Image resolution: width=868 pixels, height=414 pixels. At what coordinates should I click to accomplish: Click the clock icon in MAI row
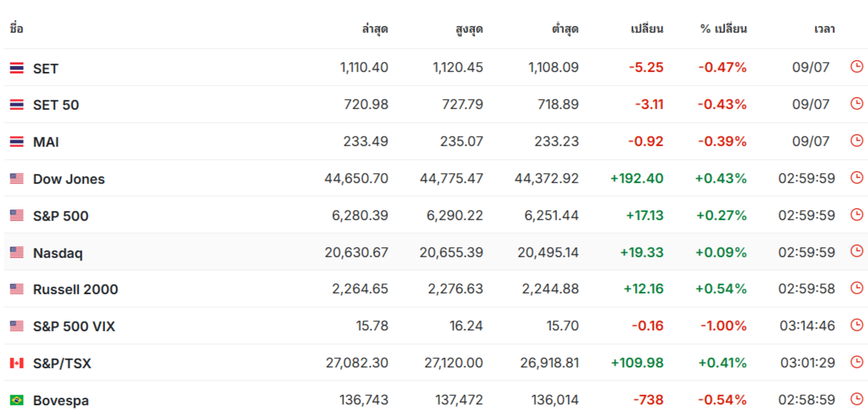pyautogui.click(x=856, y=140)
